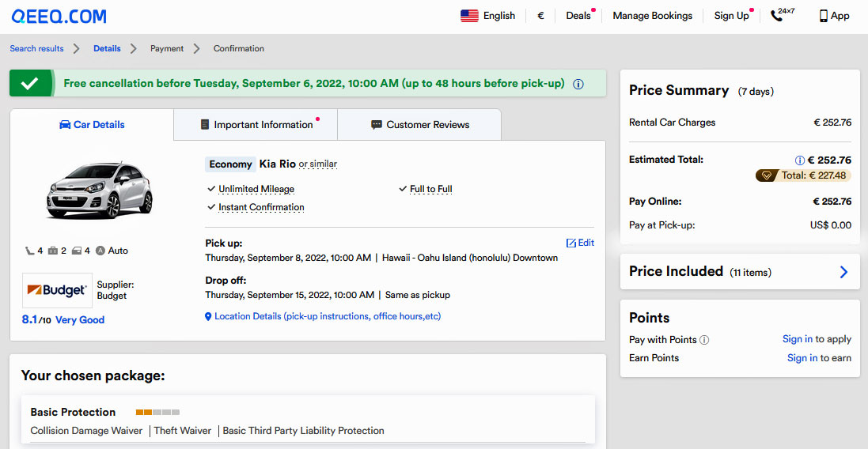Open free cancellation info icon

(x=578, y=84)
